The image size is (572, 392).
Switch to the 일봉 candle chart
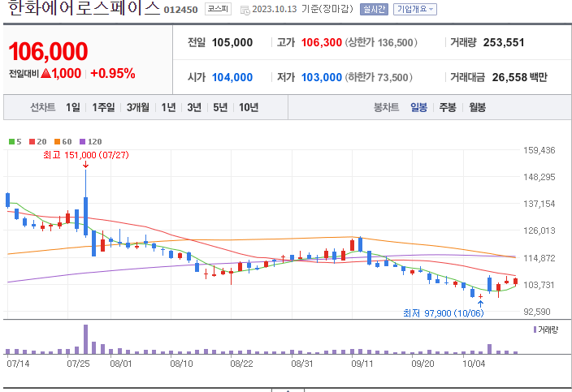418,107
